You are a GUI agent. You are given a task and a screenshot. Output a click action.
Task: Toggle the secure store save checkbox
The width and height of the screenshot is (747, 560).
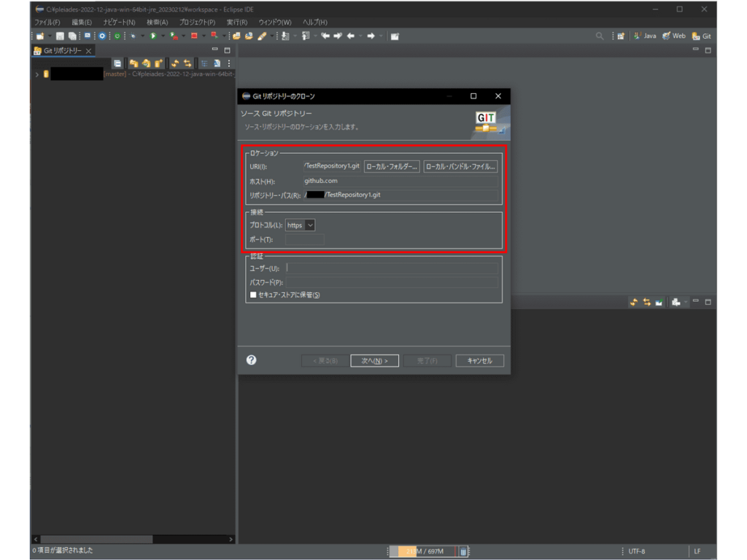253,295
